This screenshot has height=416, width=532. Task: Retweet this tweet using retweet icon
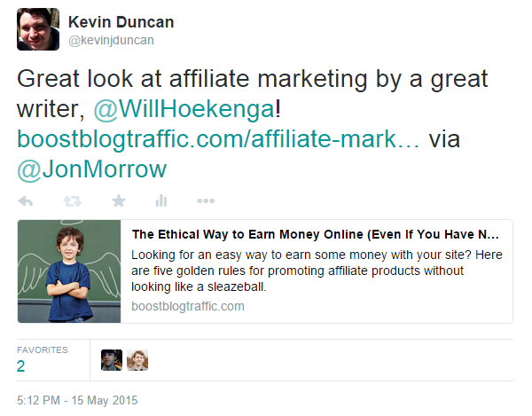click(x=73, y=201)
